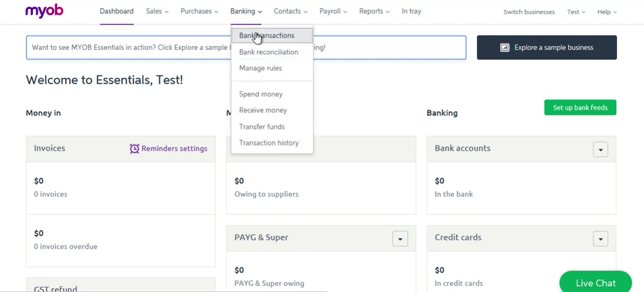Expand the Payroll menu
This screenshot has height=292, width=644.
334,12
